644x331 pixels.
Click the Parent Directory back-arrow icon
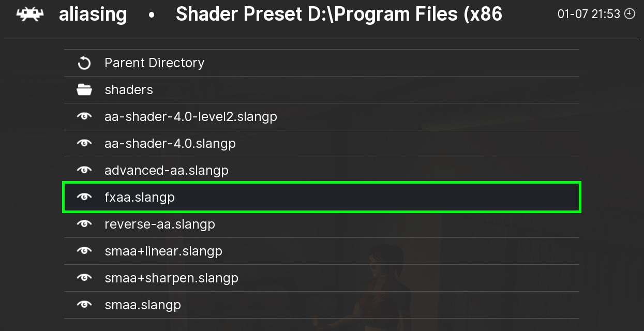point(84,63)
